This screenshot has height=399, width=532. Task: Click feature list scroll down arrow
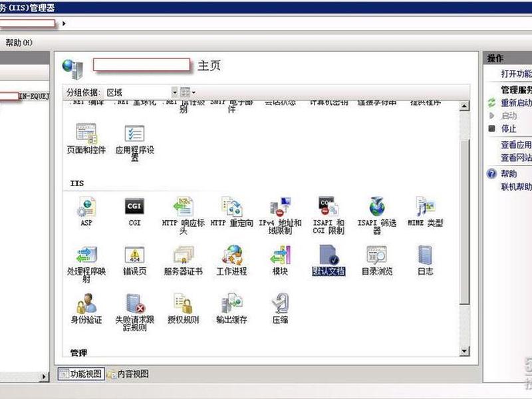pyautogui.click(x=464, y=351)
